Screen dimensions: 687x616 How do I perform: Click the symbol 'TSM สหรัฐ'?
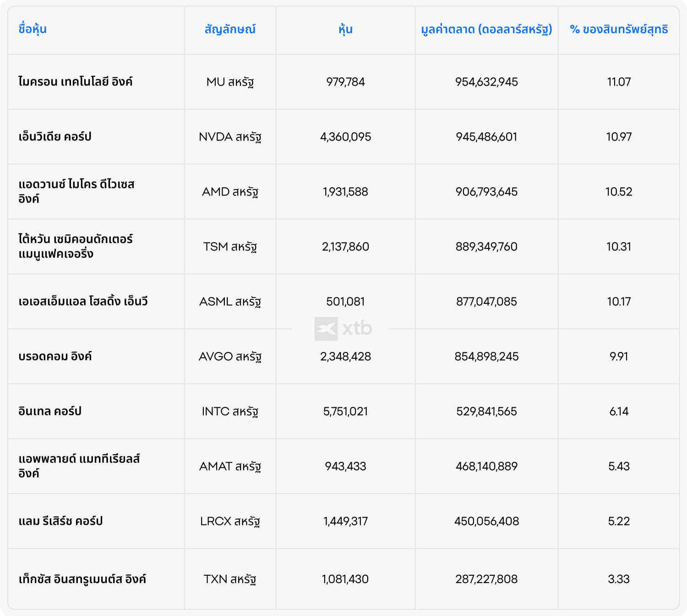[x=230, y=247]
